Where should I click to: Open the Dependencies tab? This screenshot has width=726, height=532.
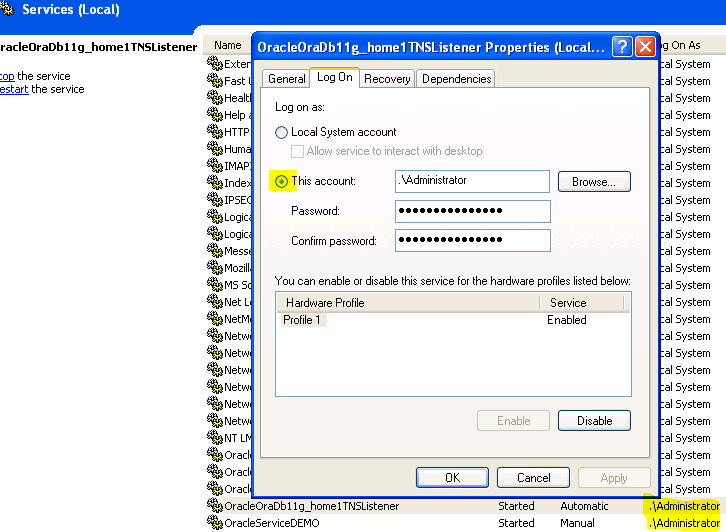pos(456,79)
